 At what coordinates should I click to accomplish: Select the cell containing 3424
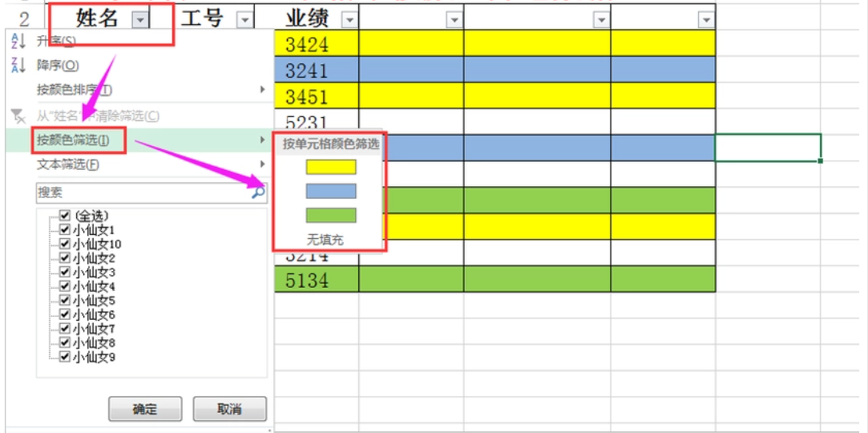317,43
